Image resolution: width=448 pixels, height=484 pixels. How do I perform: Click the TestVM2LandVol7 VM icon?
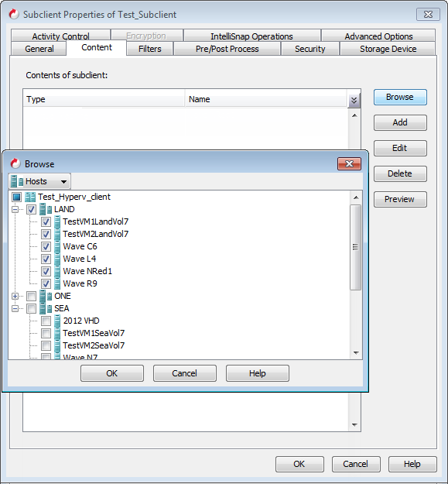57,234
